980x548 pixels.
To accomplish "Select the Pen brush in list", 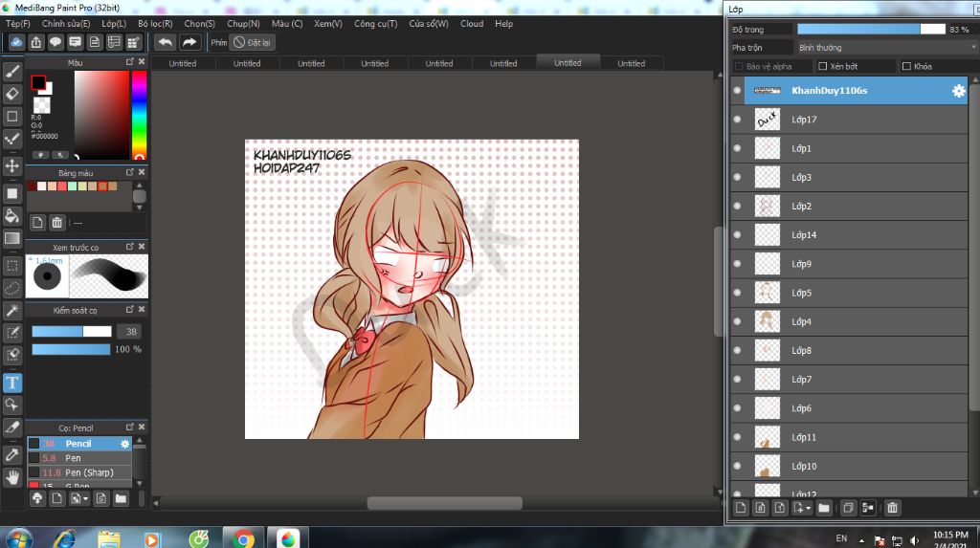I will (79, 458).
